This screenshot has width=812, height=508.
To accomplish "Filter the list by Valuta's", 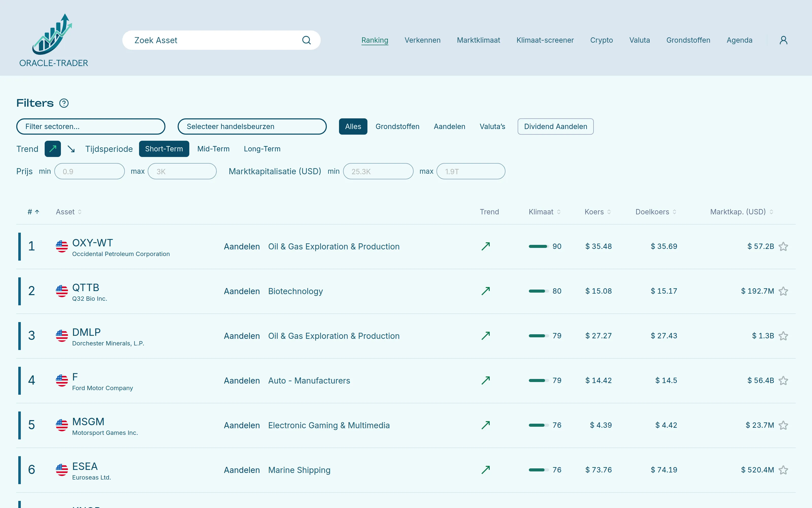I will (492, 127).
